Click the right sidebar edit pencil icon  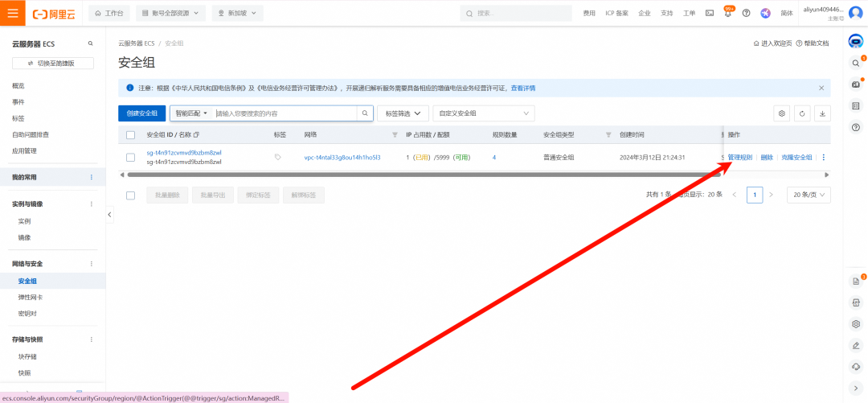tap(857, 345)
